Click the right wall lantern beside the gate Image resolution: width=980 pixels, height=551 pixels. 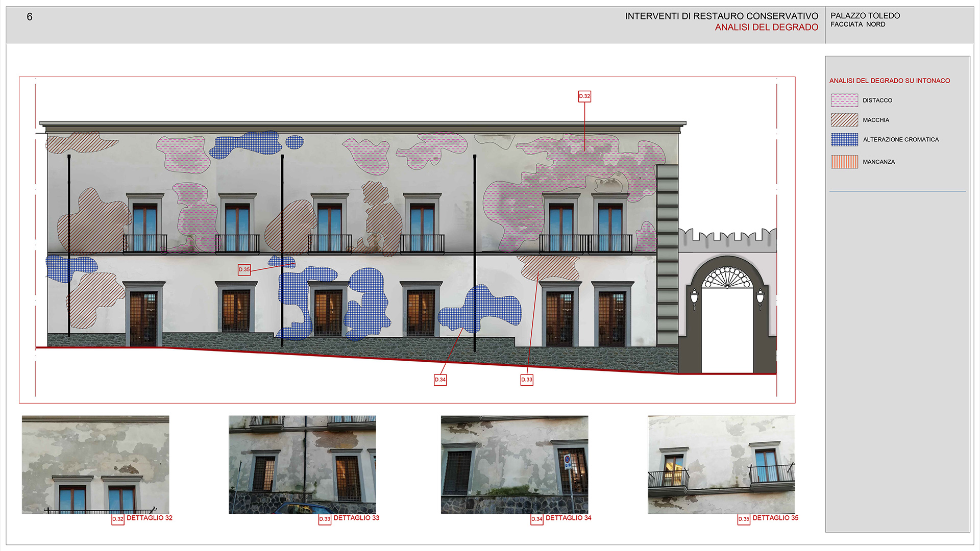[x=761, y=299]
